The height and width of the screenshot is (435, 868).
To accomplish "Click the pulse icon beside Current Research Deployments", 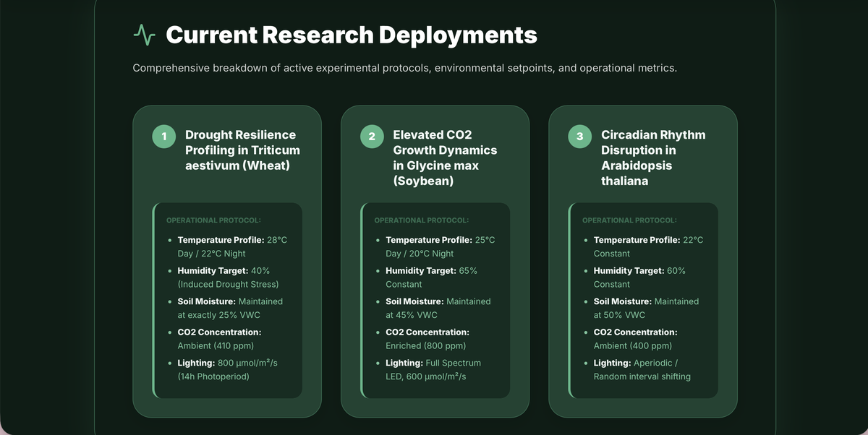I will 145,35.
